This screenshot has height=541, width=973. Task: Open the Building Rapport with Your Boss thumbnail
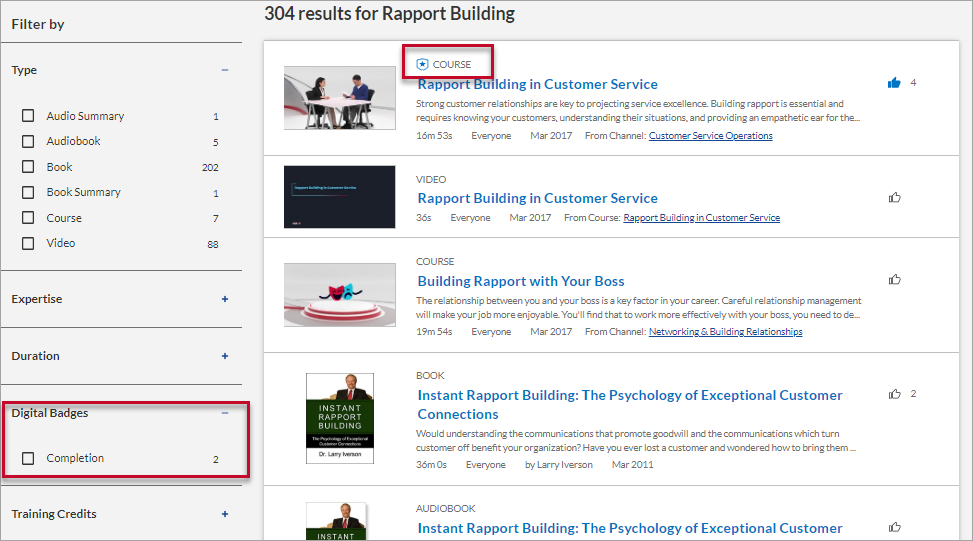click(339, 295)
